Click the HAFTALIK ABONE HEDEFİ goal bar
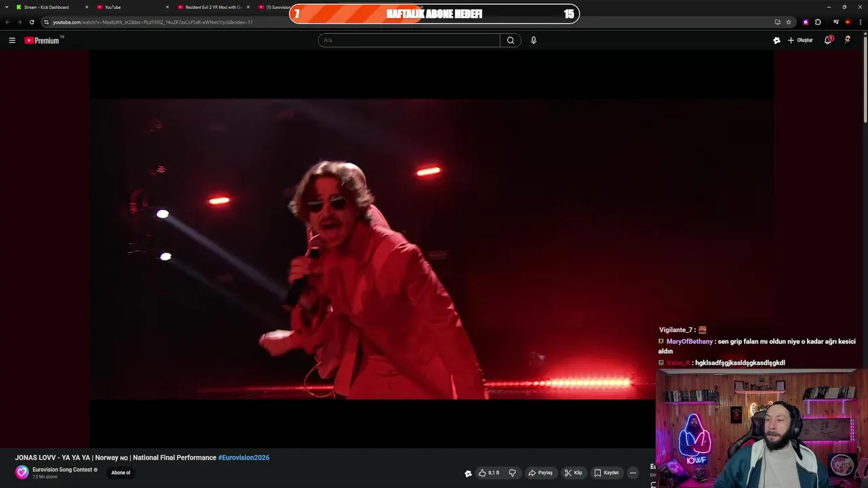Screen dimensions: 868x488 click(x=434, y=14)
